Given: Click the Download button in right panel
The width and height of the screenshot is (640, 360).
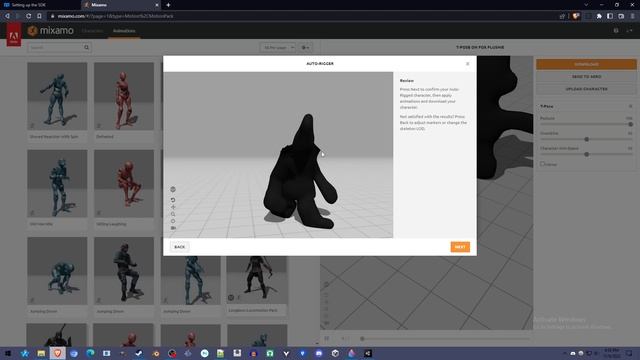Looking at the screenshot, I should point(586,64).
